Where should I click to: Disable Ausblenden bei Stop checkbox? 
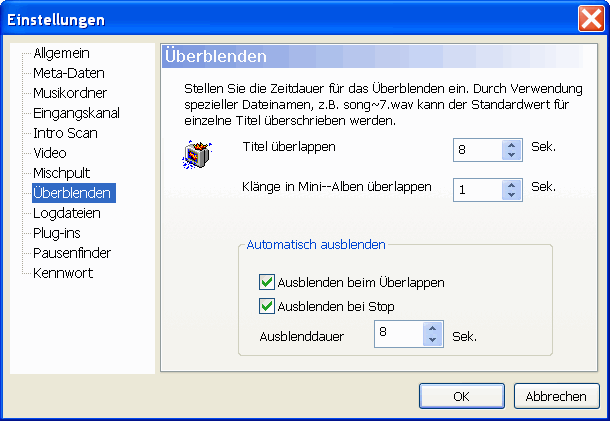(x=266, y=307)
